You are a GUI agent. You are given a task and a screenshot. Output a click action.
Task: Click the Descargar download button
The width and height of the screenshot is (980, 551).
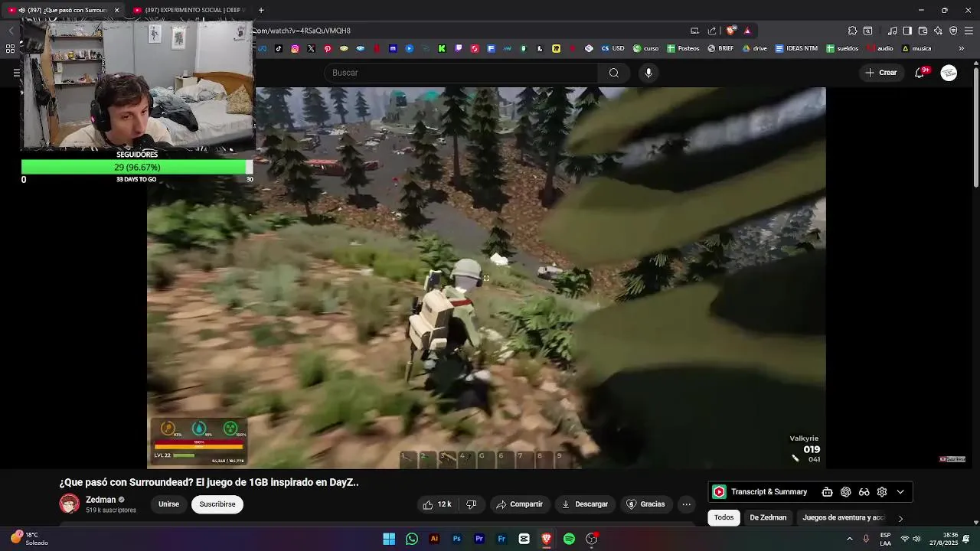click(x=584, y=504)
